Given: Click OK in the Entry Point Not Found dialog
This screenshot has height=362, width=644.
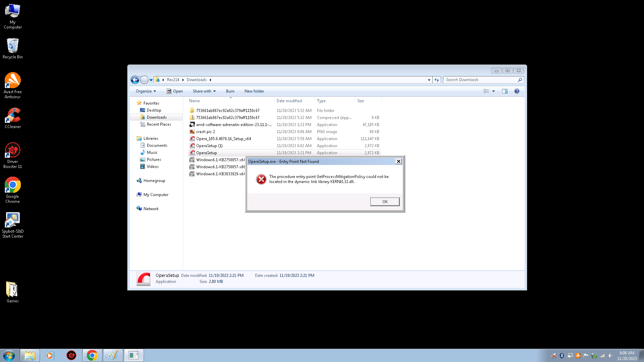Looking at the screenshot, I should [385, 201].
